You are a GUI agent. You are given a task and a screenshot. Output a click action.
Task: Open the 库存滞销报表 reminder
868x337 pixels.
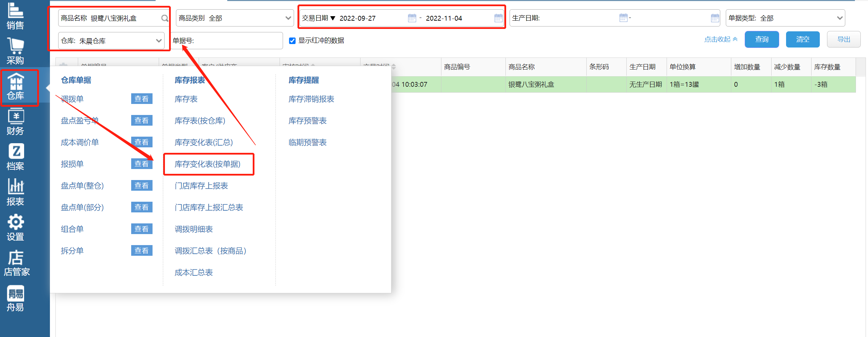[311, 99]
